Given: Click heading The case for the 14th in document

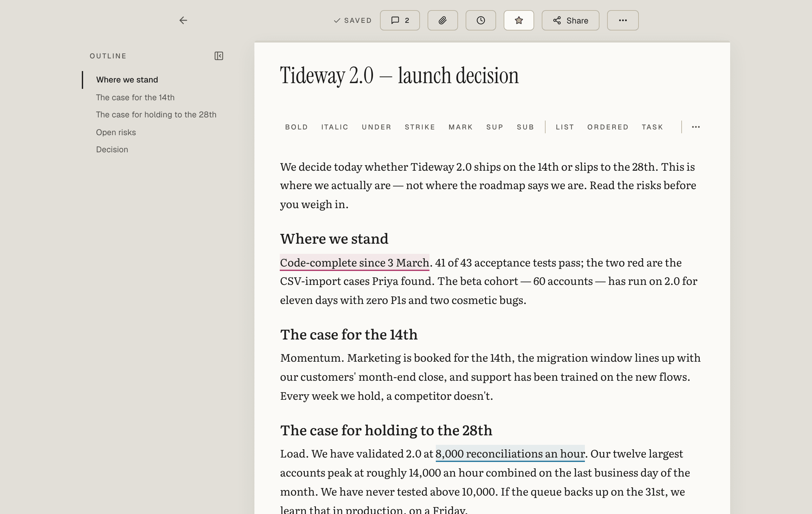Looking at the screenshot, I should pos(349,334).
